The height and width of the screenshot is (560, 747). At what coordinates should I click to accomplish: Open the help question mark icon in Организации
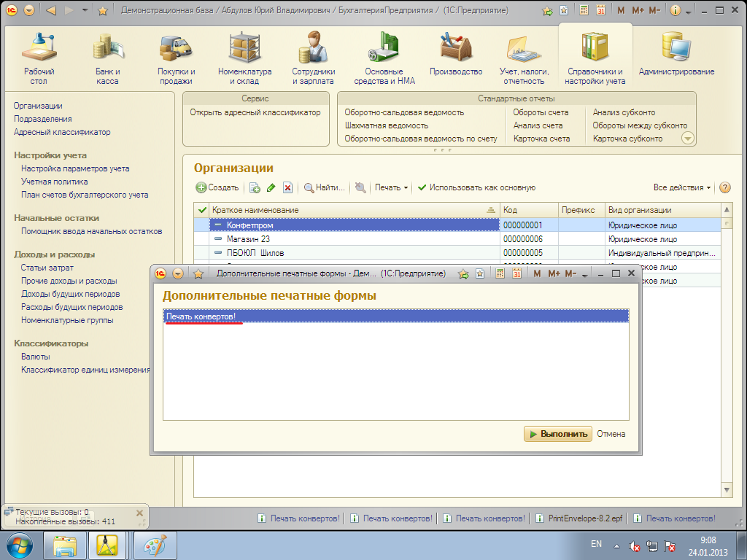(725, 187)
